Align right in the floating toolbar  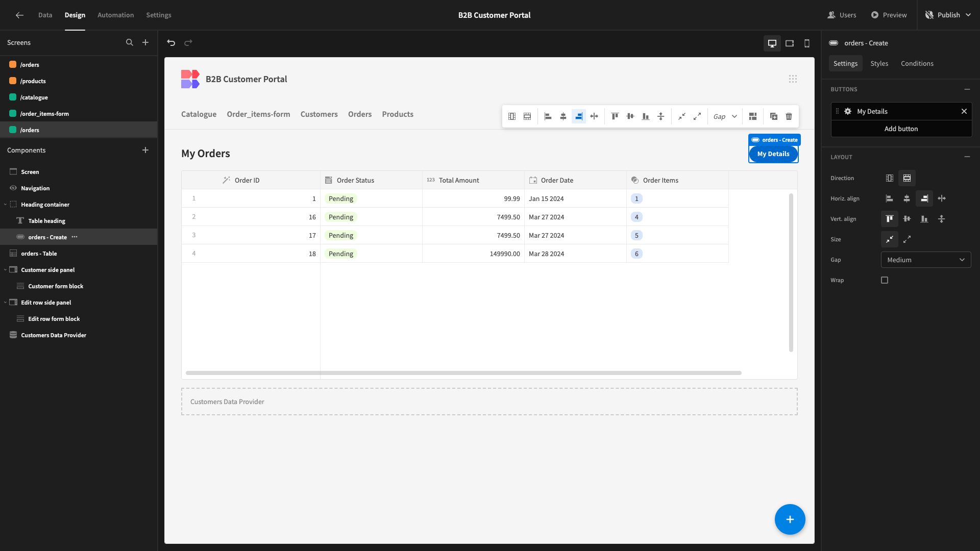[x=579, y=116]
